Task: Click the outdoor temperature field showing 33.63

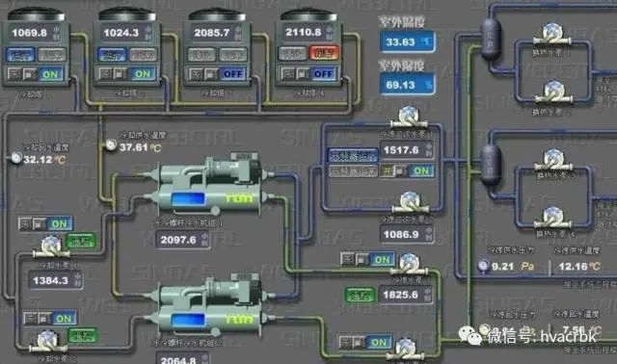Action: click(408, 41)
